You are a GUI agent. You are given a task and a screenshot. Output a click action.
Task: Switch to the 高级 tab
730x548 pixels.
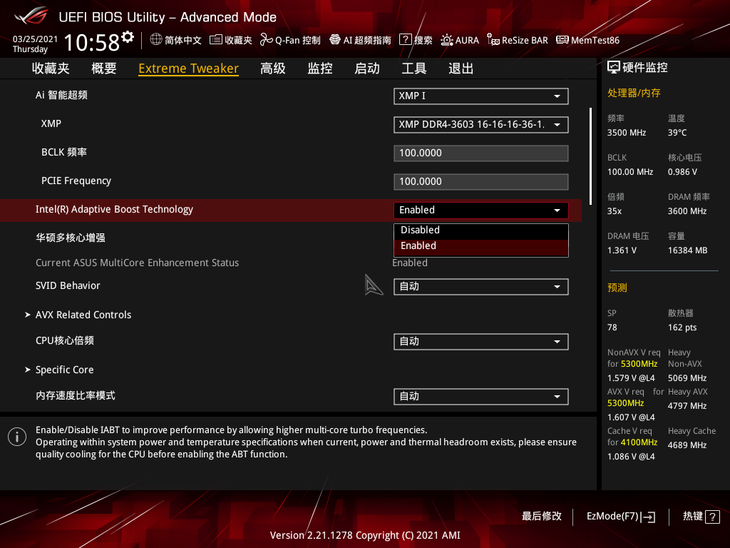point(273,69)
